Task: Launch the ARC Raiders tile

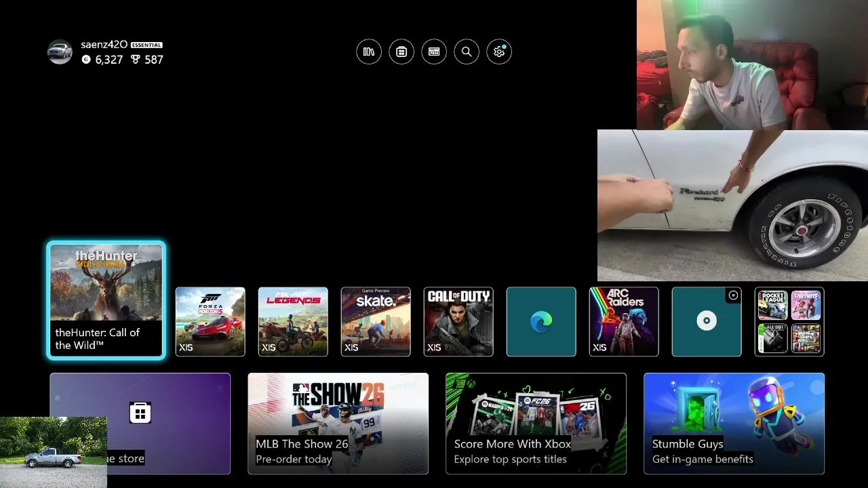Action: (624, 321)
